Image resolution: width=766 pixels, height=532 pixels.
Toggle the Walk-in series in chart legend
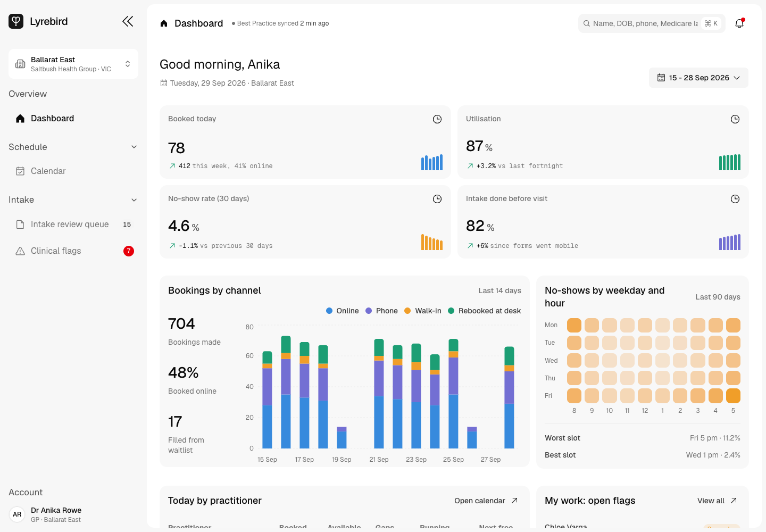pyautogui.click(x=423, y=311)
